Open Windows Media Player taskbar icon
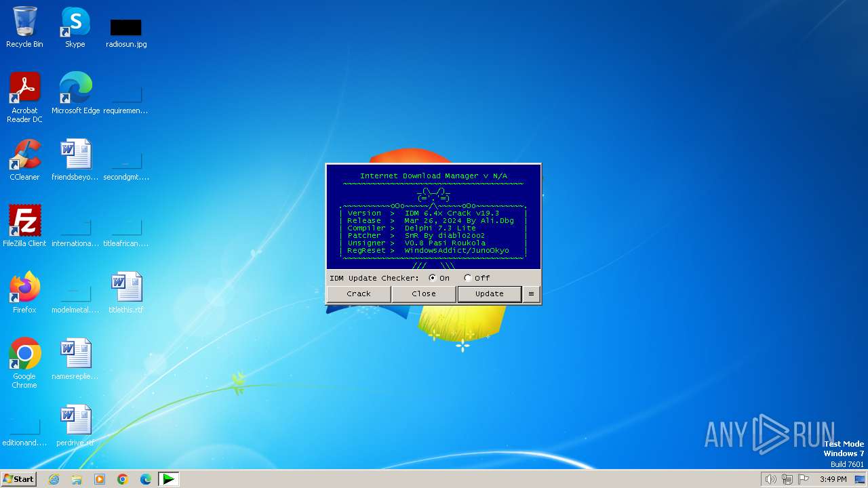The height and width of the screenshot is (488, 868). coord(100,479)
